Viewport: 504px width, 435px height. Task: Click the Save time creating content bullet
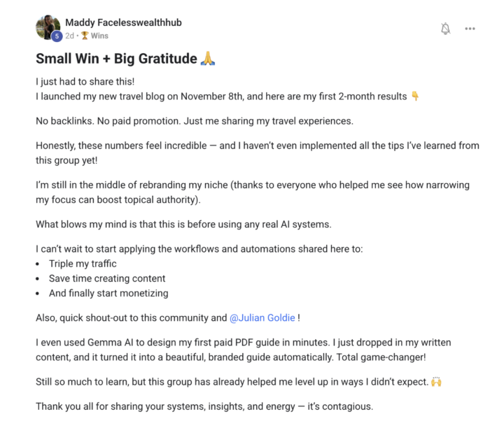pyautogui.click(x=107, y=278)
